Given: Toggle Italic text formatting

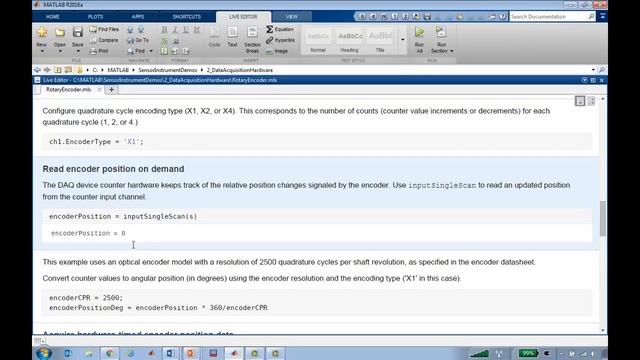Looking at the screenshot, I should tap(175, 29).
